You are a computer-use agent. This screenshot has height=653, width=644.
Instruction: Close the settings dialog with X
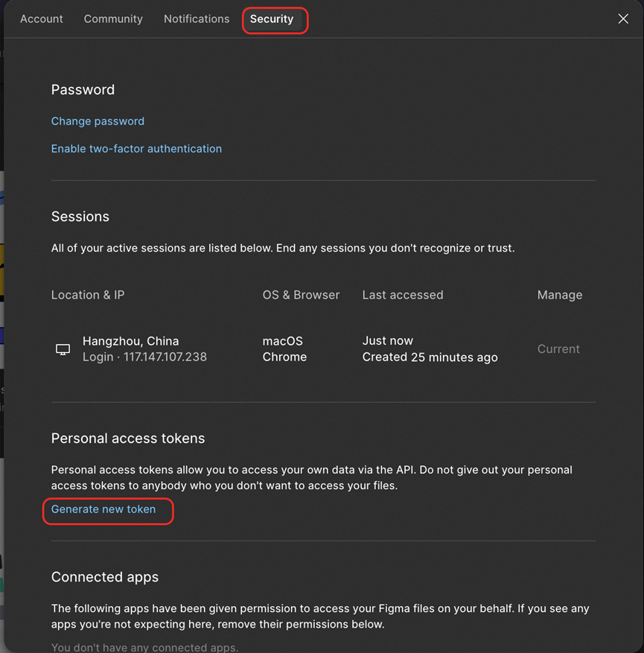623,19
